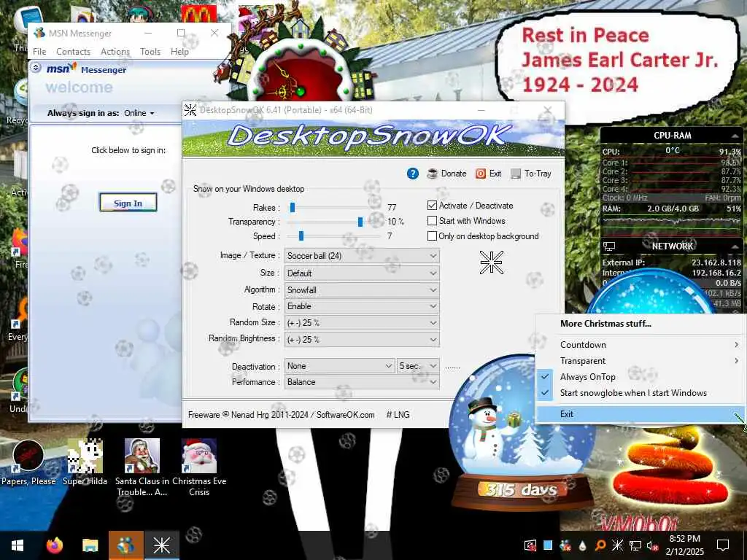Open the DesktopSnowOK help question-mark icon

413,174
